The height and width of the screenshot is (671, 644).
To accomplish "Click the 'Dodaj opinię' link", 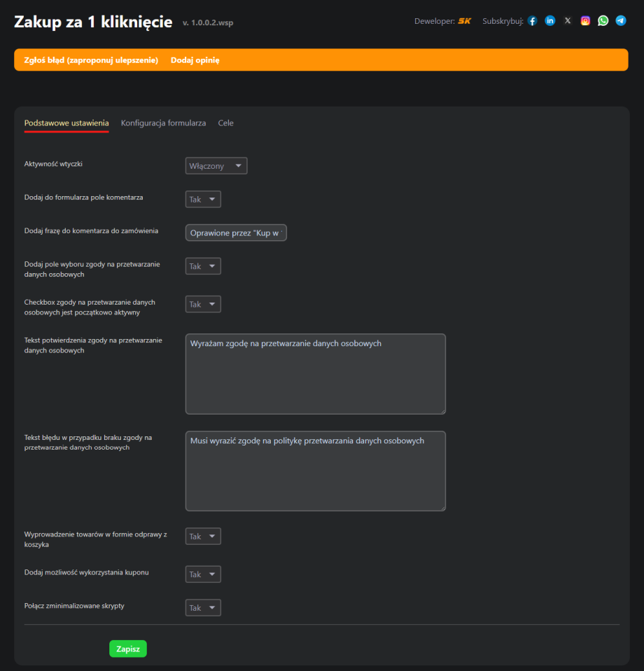I will tap(195, 60).
